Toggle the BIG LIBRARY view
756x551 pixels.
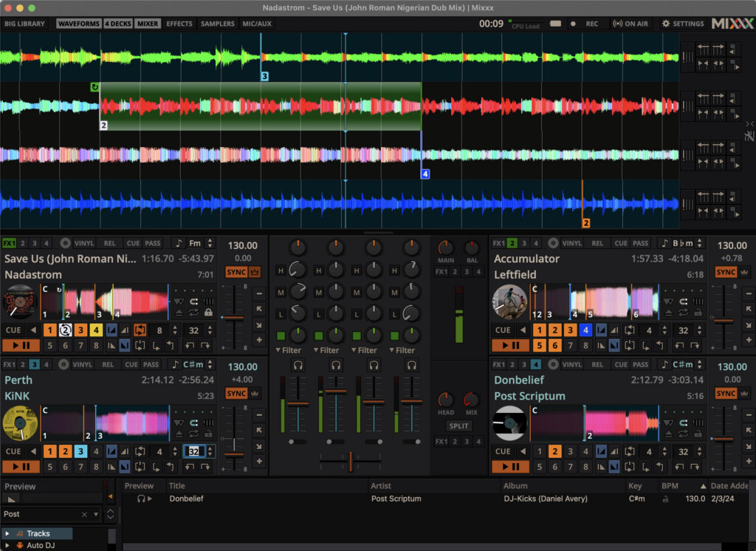pos(24,24)
